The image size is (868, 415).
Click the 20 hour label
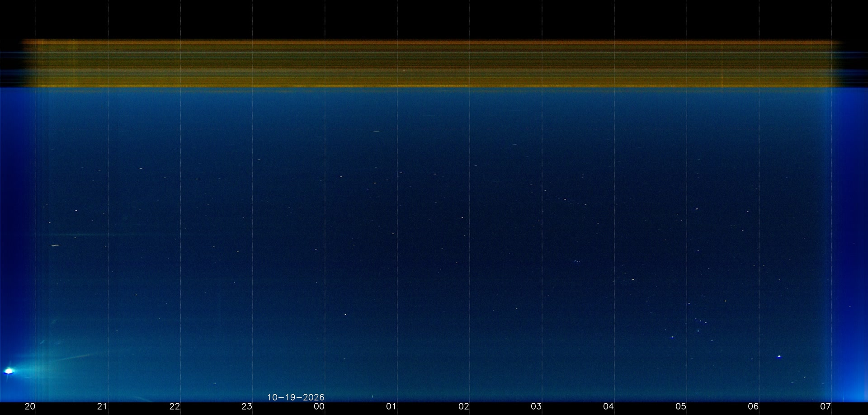point(30,406)
